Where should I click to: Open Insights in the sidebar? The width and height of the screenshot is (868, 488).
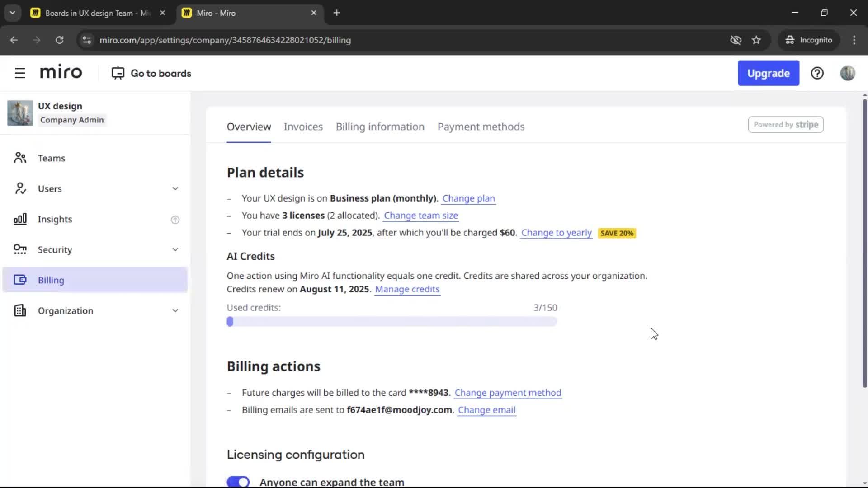[x=95, y=219]
